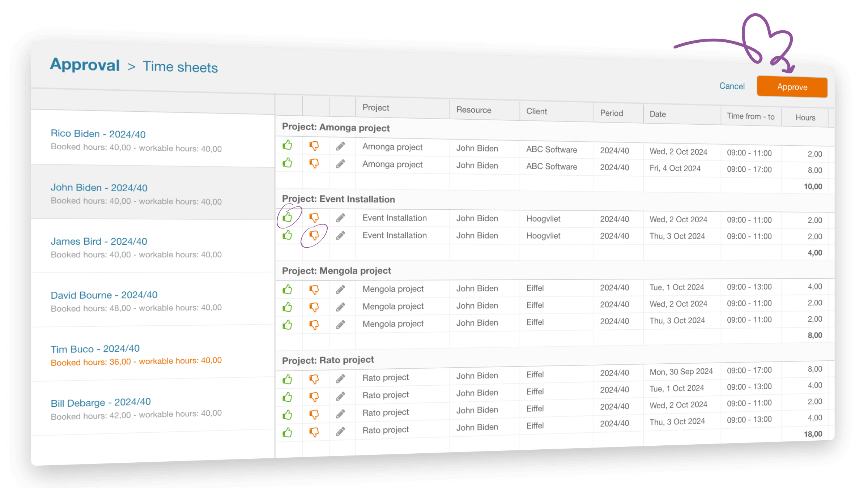Edit Mengola project Thu 3 Oct entry
Screen dimensions: 868x488
[x=340, y=325]
